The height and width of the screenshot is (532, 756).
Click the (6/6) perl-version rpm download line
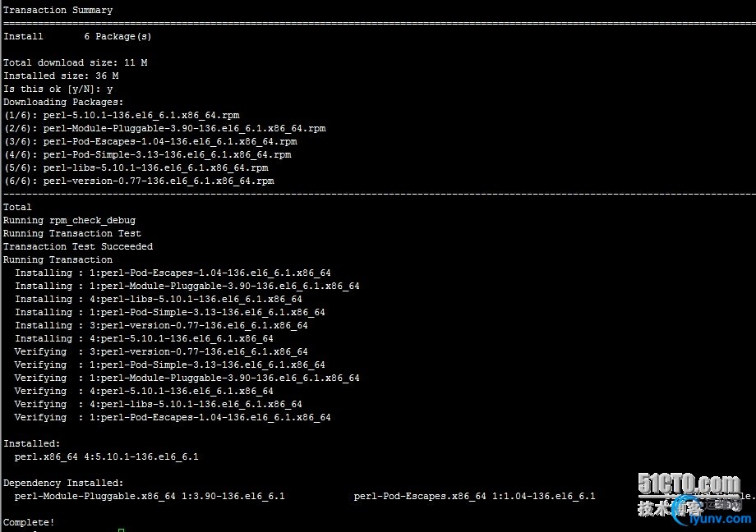(x=138, y=181)
